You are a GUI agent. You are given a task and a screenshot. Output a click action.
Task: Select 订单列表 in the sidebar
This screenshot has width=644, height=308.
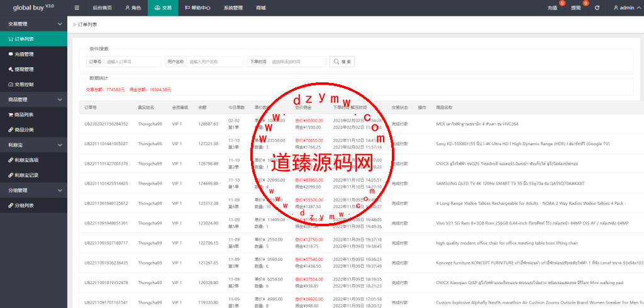pos(34,39)
